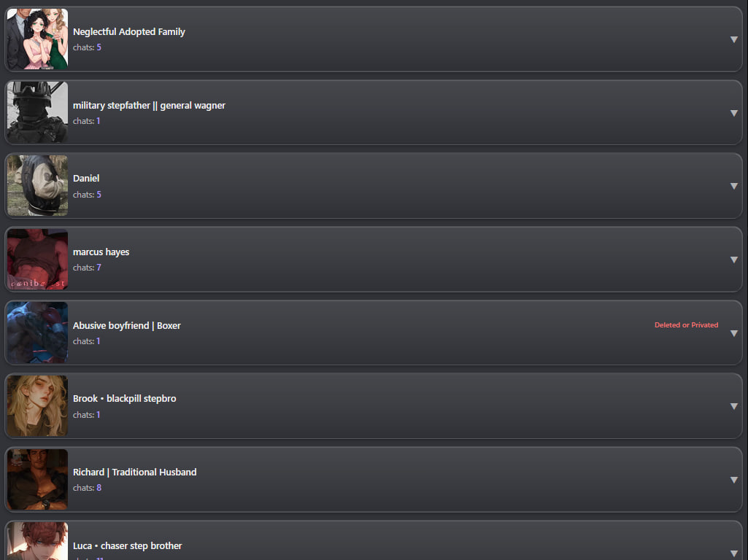Open Daniel's jacket avatar image

[37, 186]
